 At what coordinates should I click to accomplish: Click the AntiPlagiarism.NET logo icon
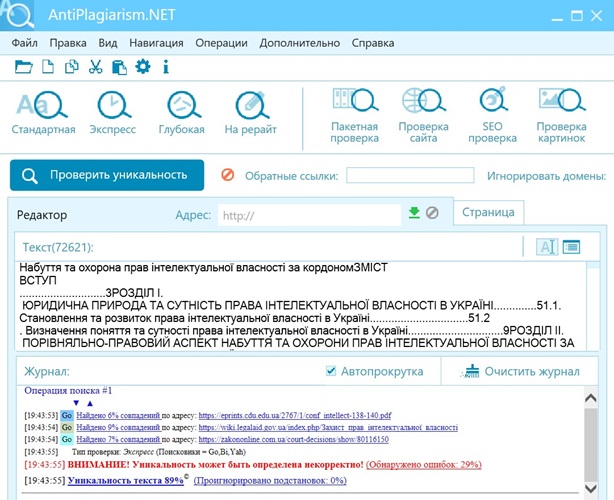click(17, 15)
